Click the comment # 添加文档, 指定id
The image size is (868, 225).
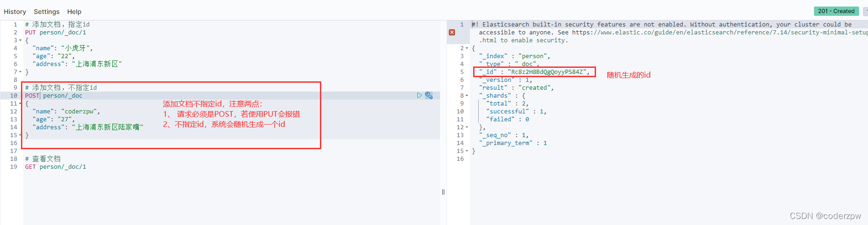coord(57,25)
